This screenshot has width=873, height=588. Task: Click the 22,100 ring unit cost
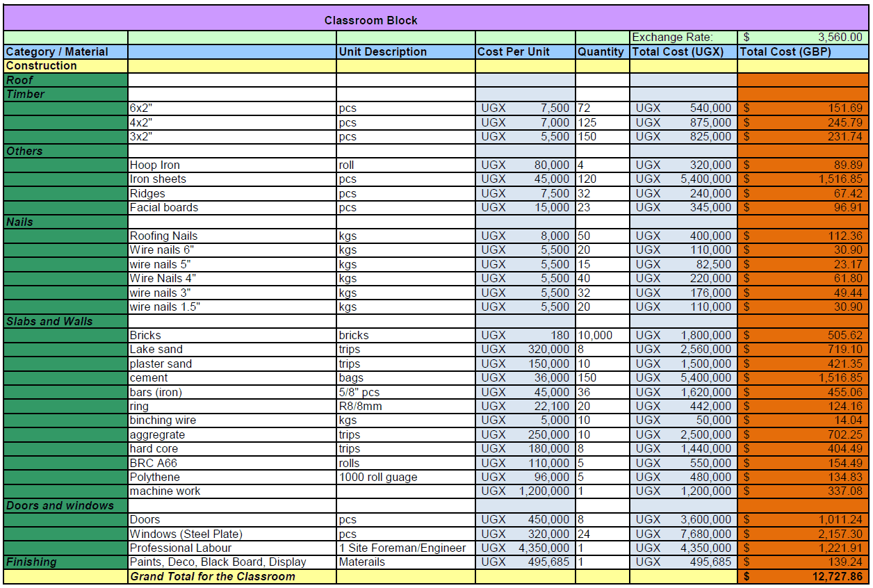[x=525, y=406]
